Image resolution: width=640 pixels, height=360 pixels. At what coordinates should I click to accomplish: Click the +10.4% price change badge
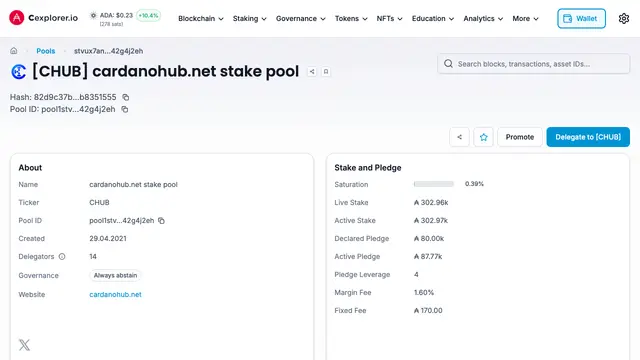point(148,16)
